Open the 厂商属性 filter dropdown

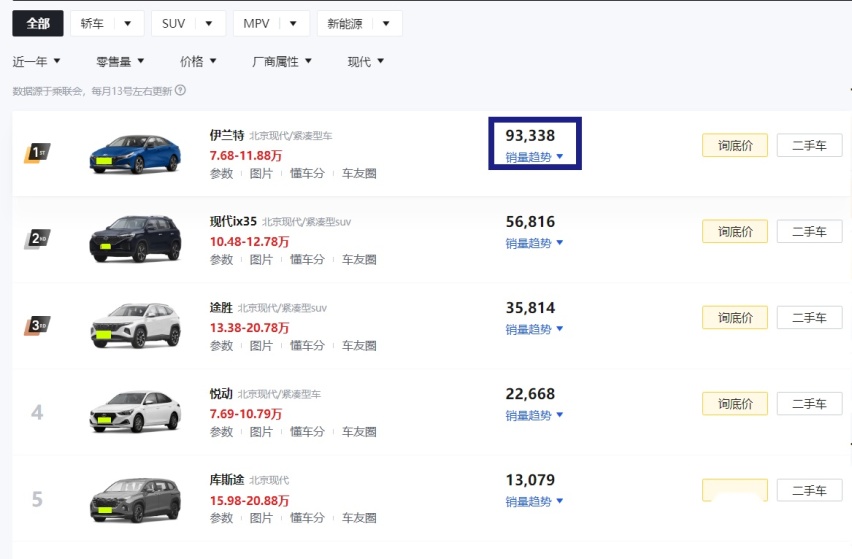coord(282,61)
